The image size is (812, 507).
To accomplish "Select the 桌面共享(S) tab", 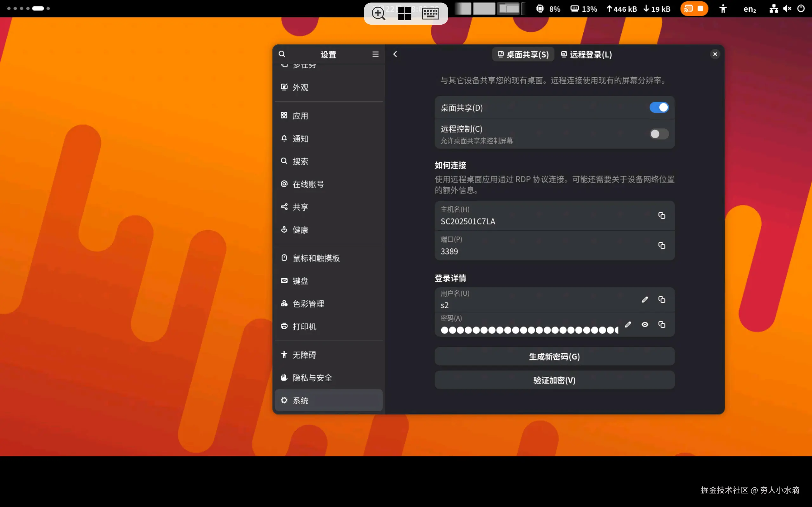I will (x=523, y=54).
